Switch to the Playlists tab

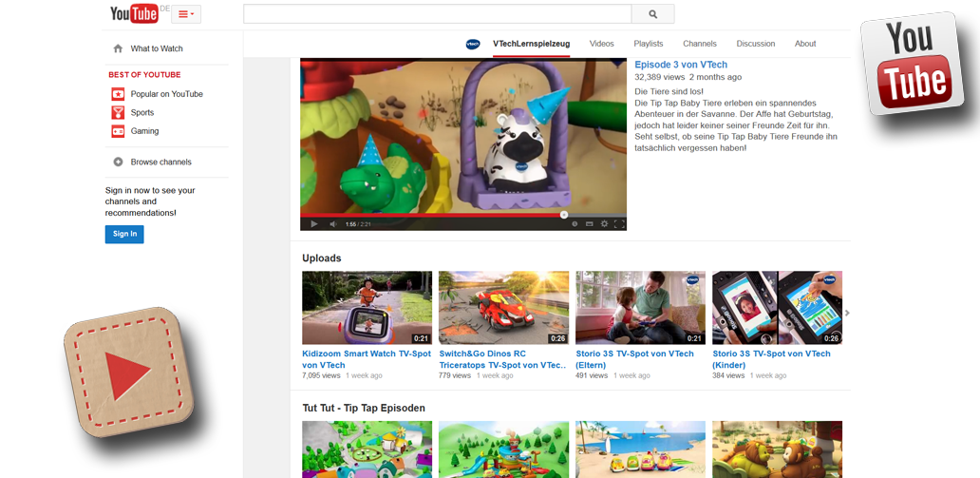click(x=649, y=44)
